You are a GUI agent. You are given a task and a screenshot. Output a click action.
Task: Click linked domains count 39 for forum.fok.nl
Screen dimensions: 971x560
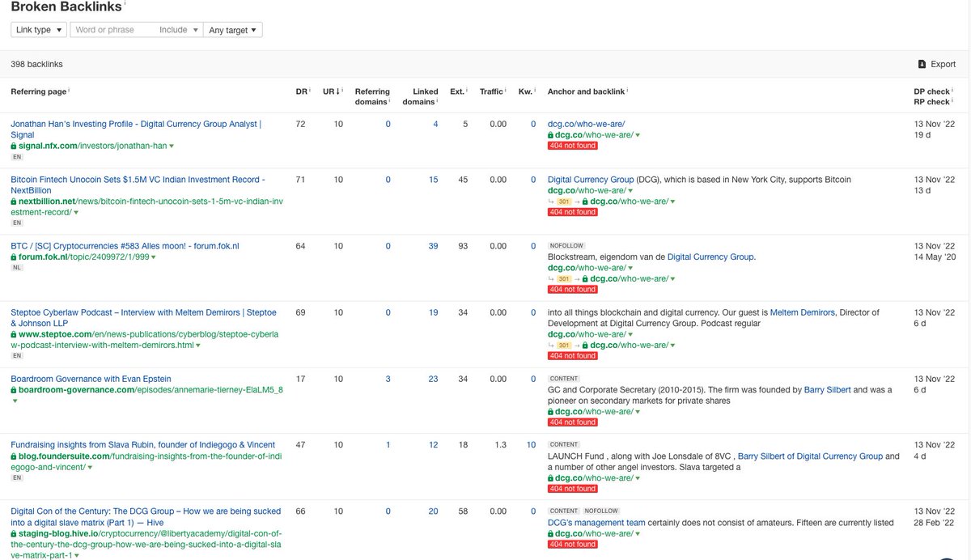(x=433, y=246)
